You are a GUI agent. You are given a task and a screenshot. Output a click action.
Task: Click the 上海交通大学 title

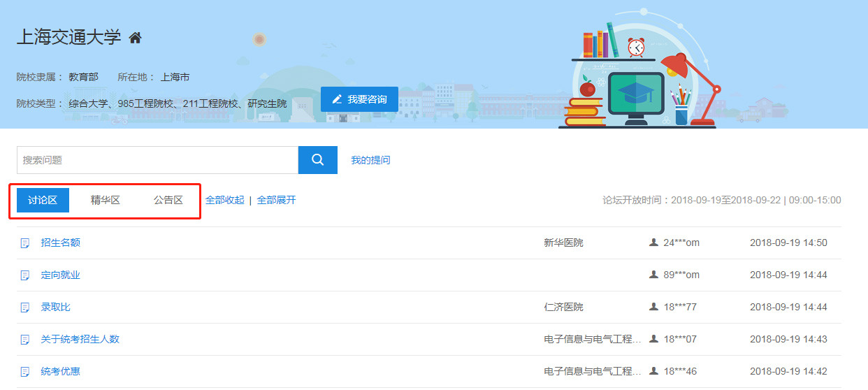click(68, 38)
